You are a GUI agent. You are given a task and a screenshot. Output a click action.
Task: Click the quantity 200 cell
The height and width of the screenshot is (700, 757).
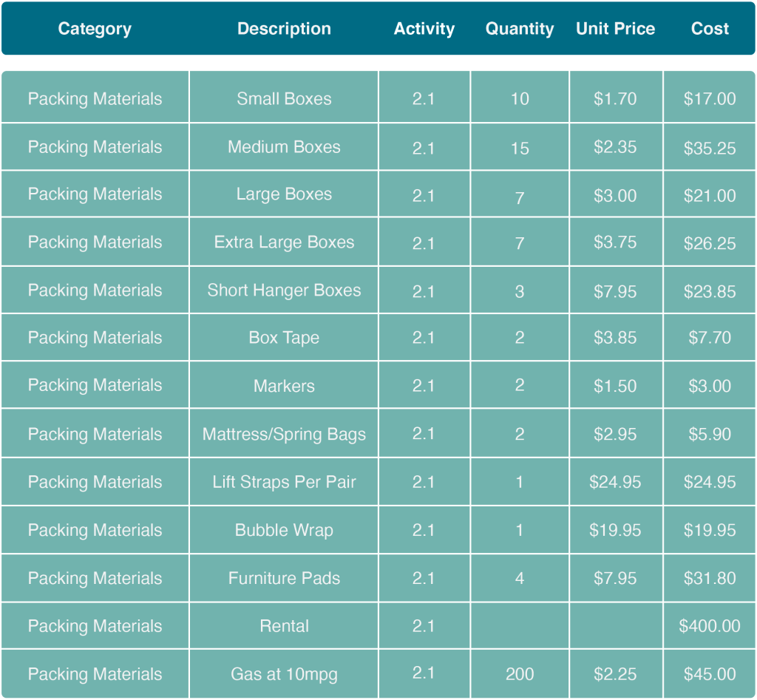[x=520, y=674]
